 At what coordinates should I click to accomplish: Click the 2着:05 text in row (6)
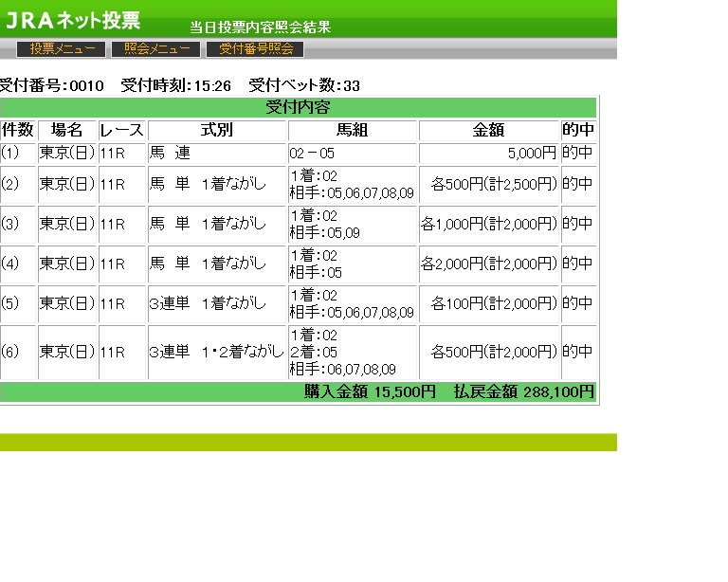pyautogui.click(x=314, y=353)
